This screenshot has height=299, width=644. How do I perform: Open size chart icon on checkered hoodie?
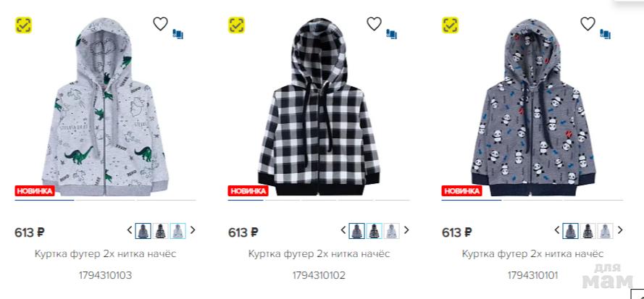coord(391,34)
